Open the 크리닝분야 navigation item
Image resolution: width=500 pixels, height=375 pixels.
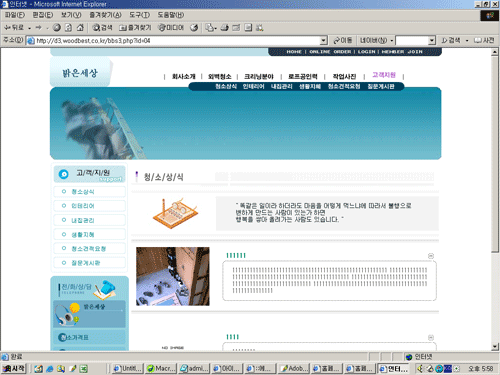pyautogui.click(x=259, y=77)
